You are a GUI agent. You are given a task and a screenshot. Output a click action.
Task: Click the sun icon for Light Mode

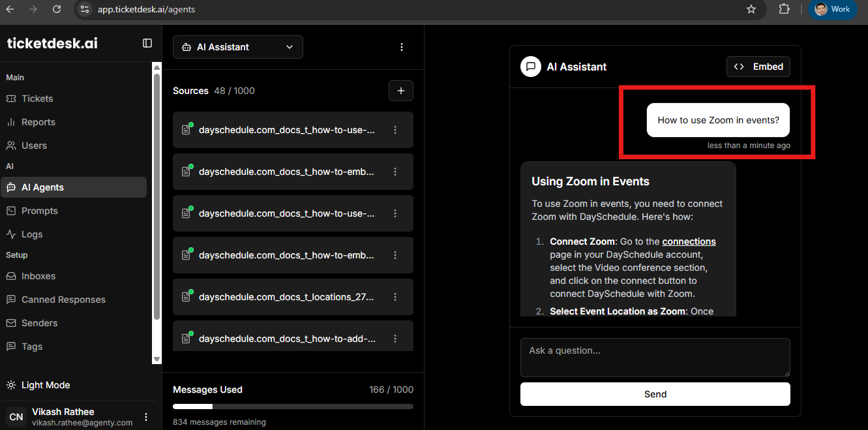click(x=11, y=385)
